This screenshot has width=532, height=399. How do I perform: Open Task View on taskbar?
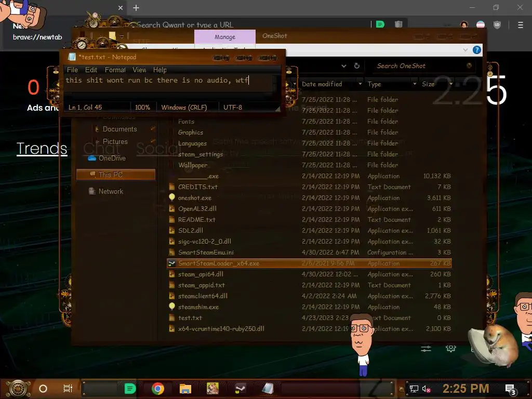pos(68,389)
